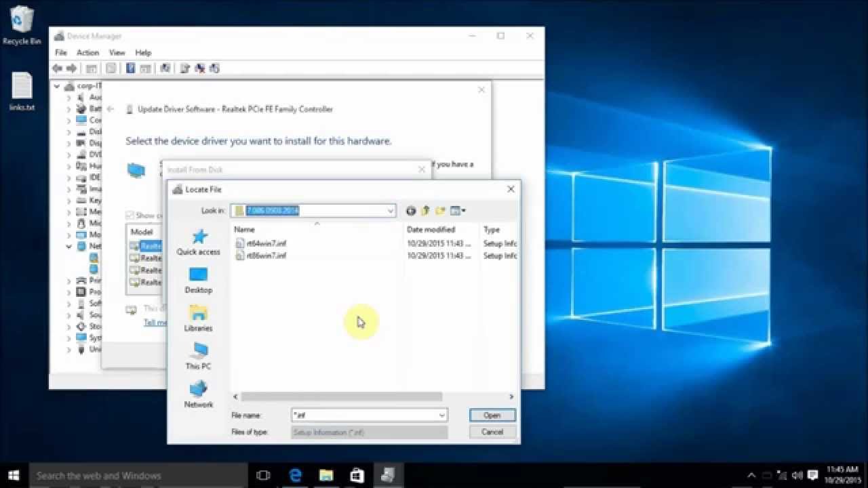The height and width of the screenshot is (488, 868).
Task: Open the clock showing 11:45 AM
Action: (843, 475)
